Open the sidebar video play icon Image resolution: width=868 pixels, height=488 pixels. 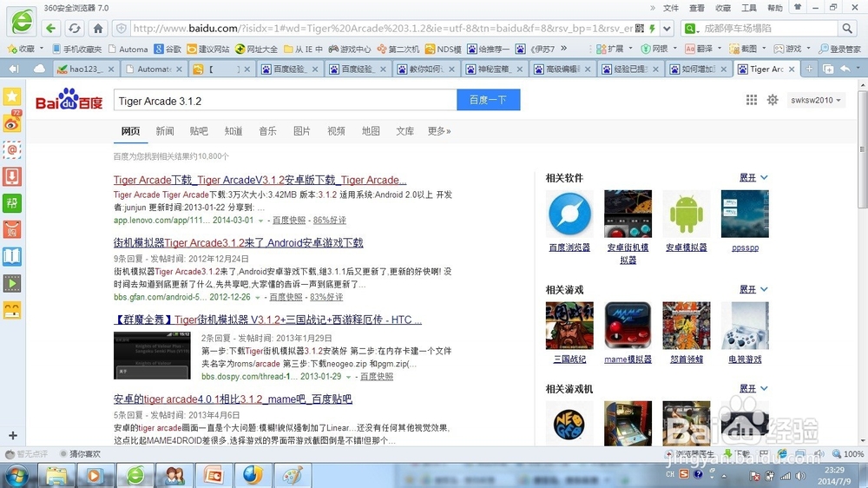pos(12,283)
